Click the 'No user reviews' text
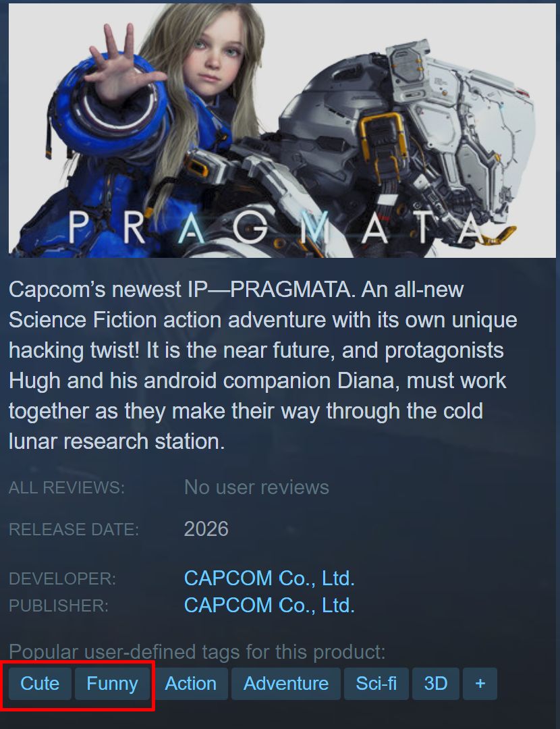 tap(256, 487)
